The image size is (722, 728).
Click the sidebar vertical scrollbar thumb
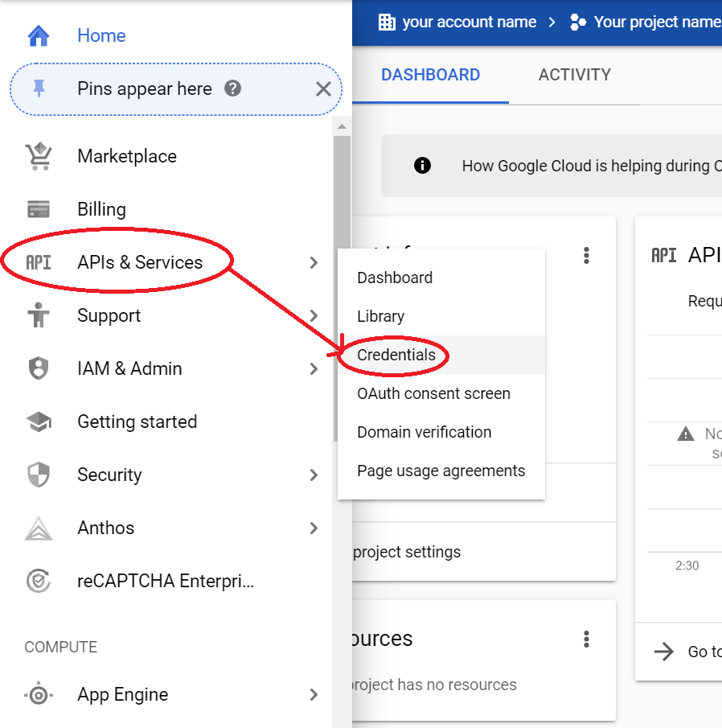tap(342, 288)
